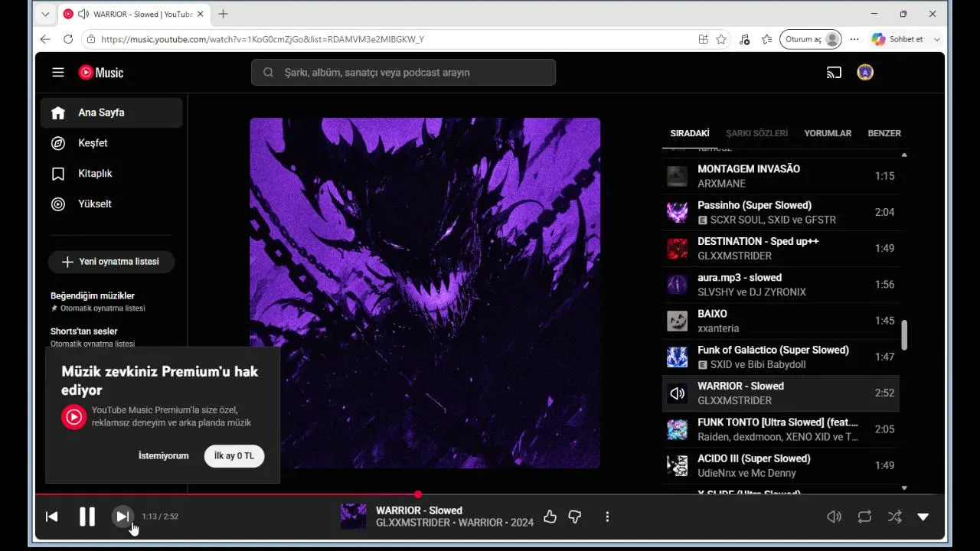Go back in the browser
This screenshot has width=980, height=551.
click(x=45, y=39)
